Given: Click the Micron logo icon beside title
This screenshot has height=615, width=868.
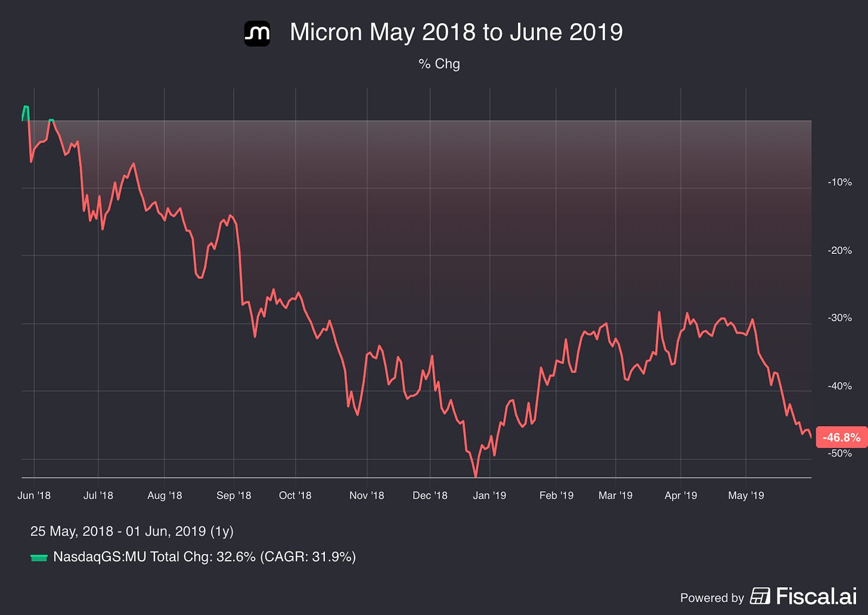Looking at the screenshot, I should 257,33.
